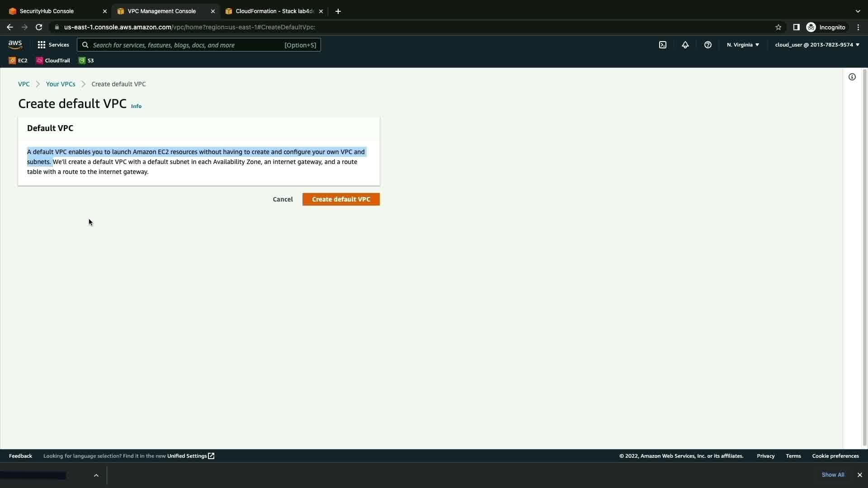Image resolution: width=868 pixels, height=488 pixels.
Task: Click the Cancel button
Action: (283, 199)
